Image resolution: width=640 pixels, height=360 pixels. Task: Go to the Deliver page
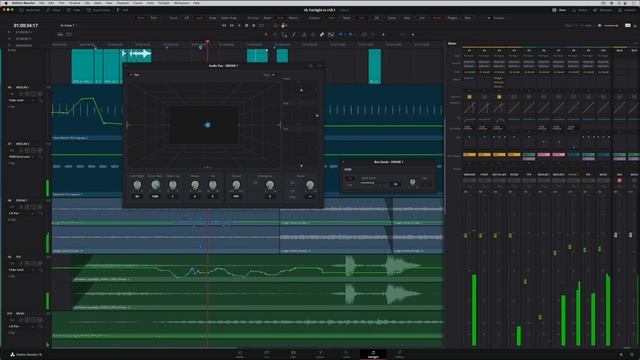pyautogui.click(x=400, y=354)
